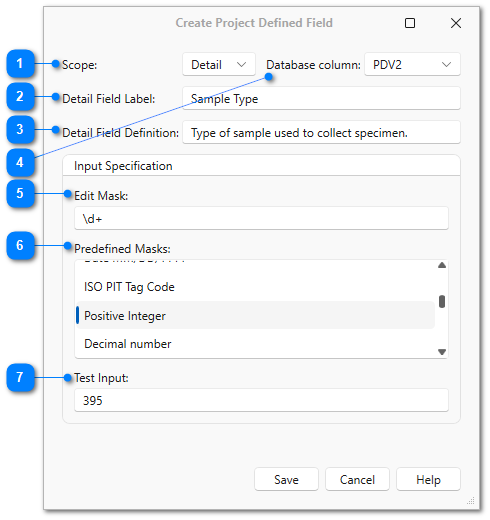The width and height of the screenshot is (490, 520).
Task: Click the Predefined Masks scrollbar thumb
Action: click(x=442, y=302)
